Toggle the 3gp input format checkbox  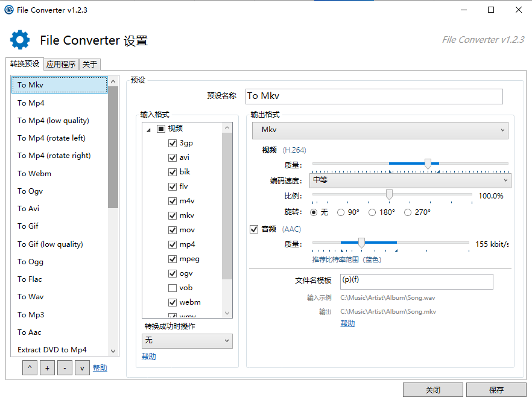click(x=173, y=143)
